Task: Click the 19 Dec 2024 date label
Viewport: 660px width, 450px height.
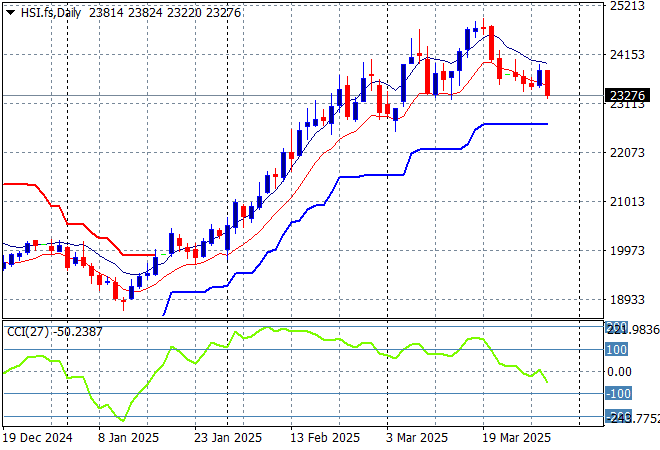Action: 36,438
